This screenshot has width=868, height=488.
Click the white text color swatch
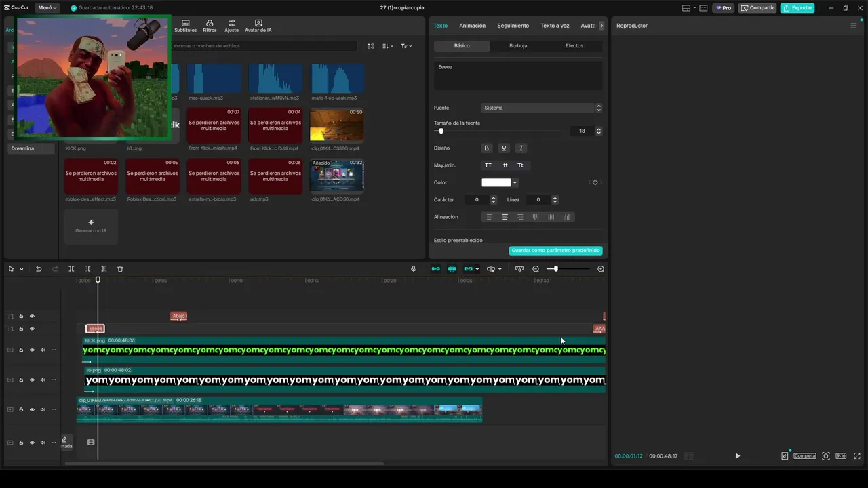coord(496,182)
